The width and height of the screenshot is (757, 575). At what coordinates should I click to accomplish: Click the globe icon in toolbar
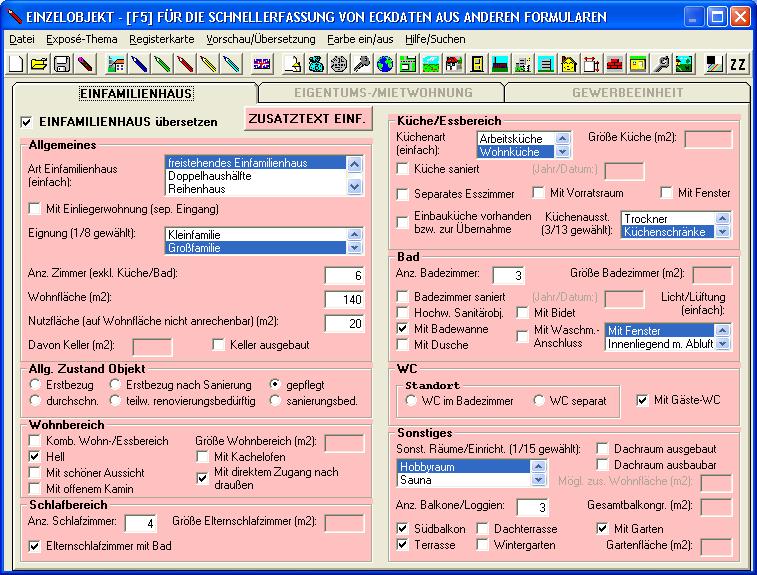coord(385,64)
